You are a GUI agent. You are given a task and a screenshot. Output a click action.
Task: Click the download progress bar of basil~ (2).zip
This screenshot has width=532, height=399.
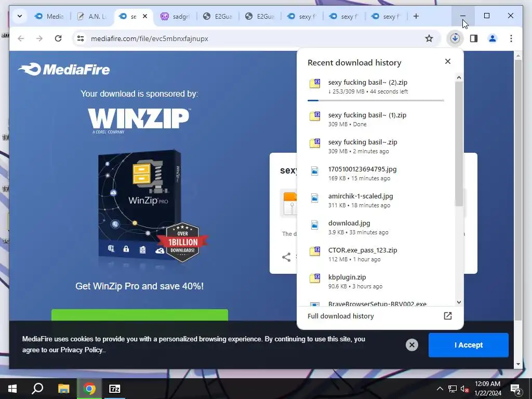(x=376, y=100)
